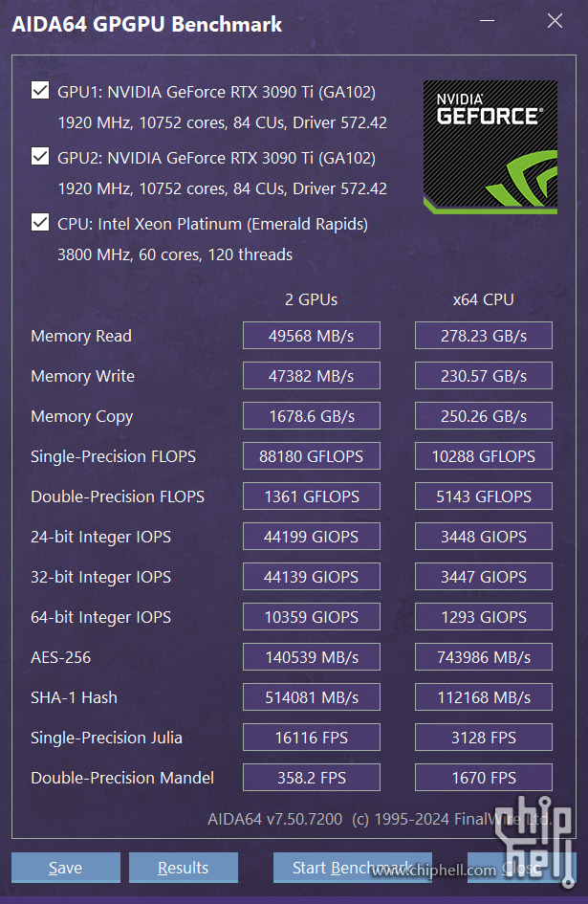Close the window with the X icon
Image resolution: width=588 pixels, height=904 pixels.
pos(555,21)
